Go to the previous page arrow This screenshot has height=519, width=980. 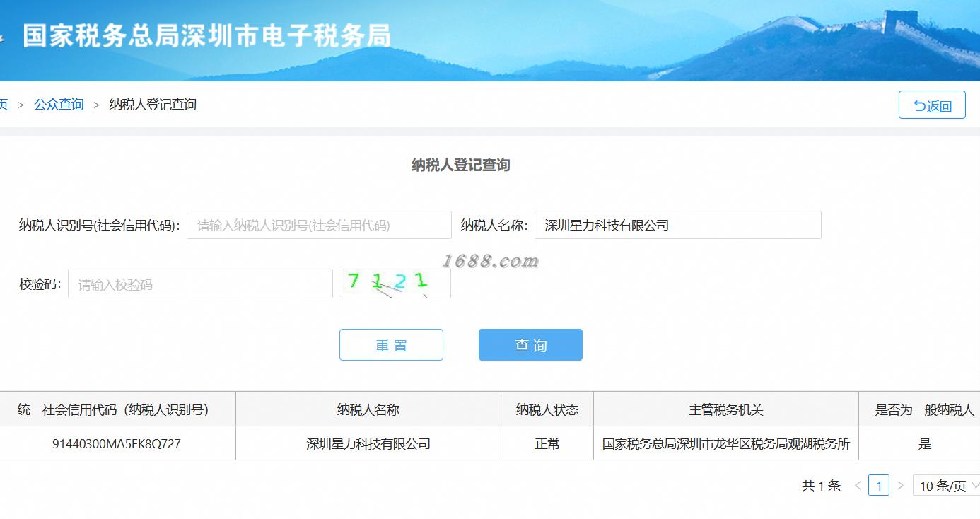coord(858,486)
